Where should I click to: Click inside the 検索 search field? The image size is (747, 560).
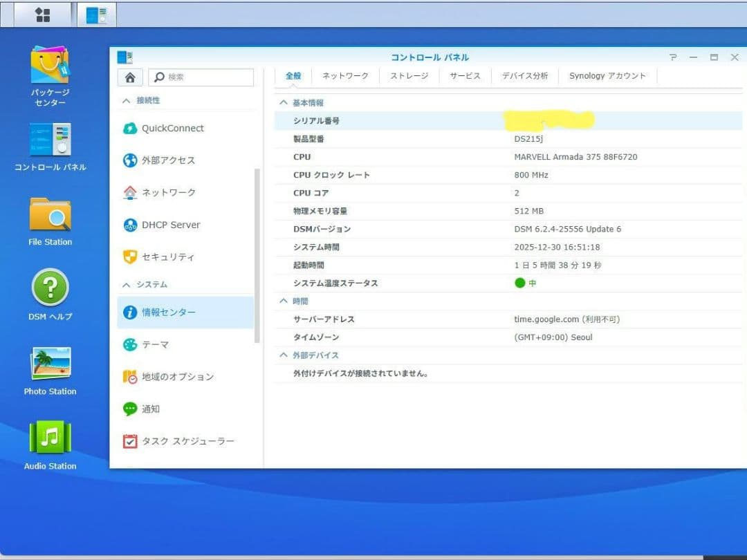(x=201, y=75)
